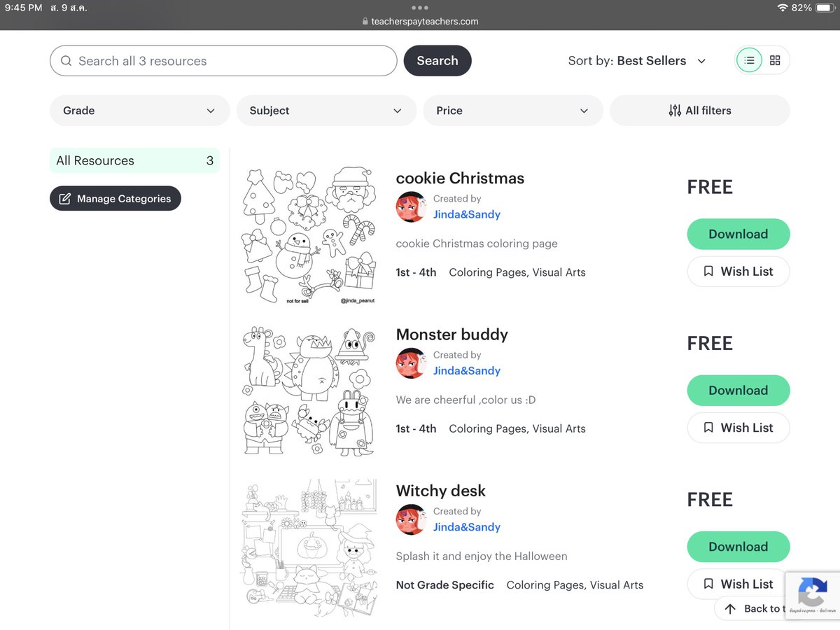Open the Sort by Best Sellers dropdown
This screenshot has height=630, width=840.
point(637,61)
